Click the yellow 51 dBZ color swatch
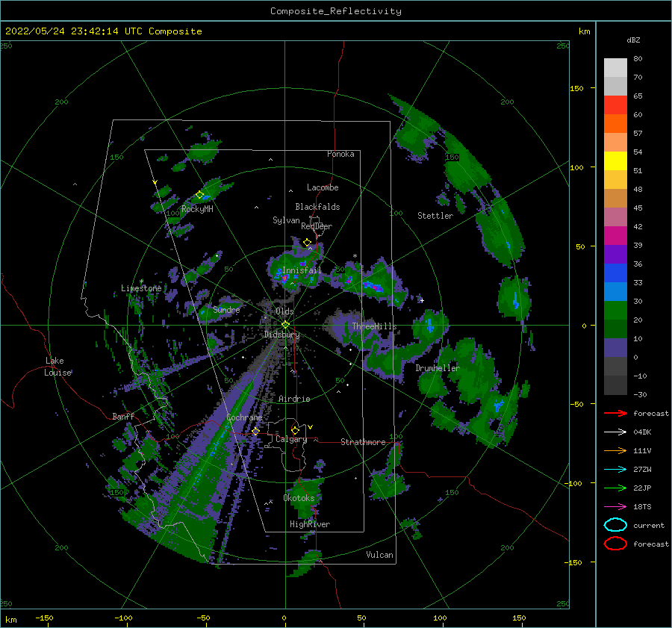This screenshot has width=672, height=628. point(615,161)
